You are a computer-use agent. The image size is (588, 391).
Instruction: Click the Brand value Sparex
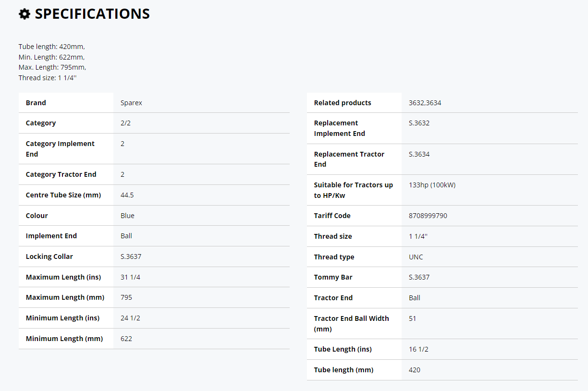click(131, 103)
